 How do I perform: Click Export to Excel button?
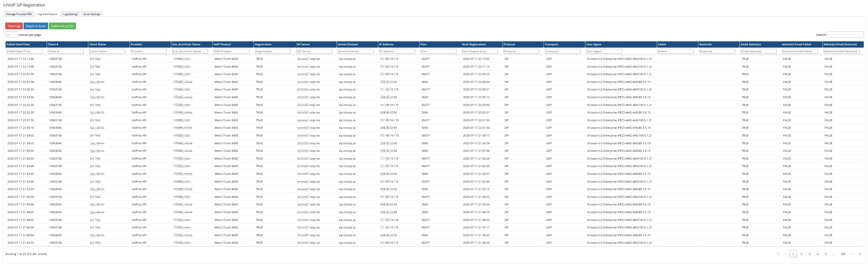[x=36, y=26]
